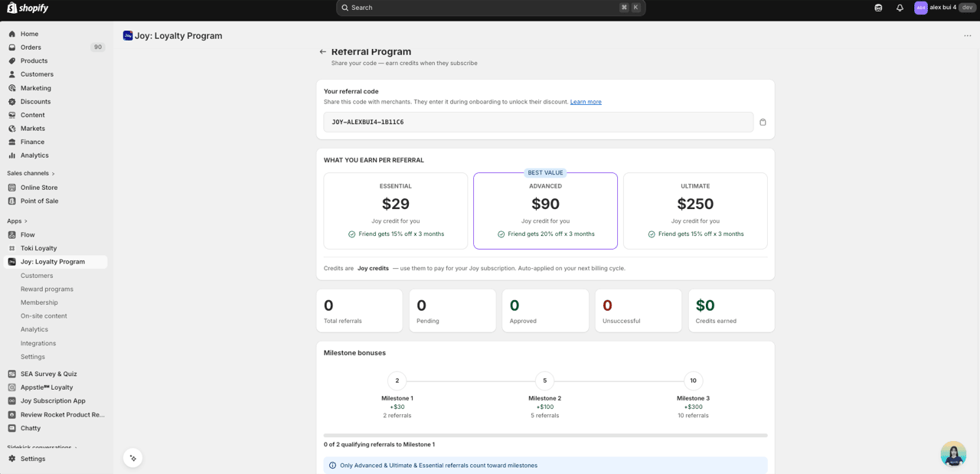
Task: Click the info icon in milestone notice
Action: 332,466
